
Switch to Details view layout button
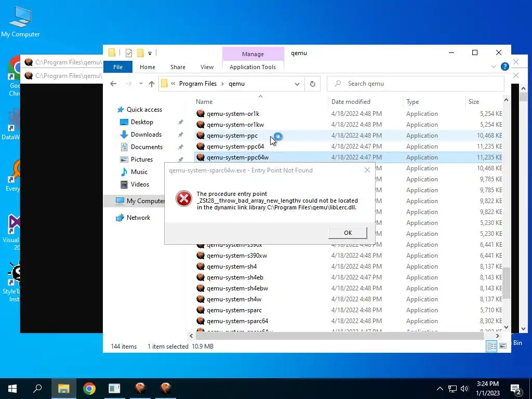click(491, 346)
